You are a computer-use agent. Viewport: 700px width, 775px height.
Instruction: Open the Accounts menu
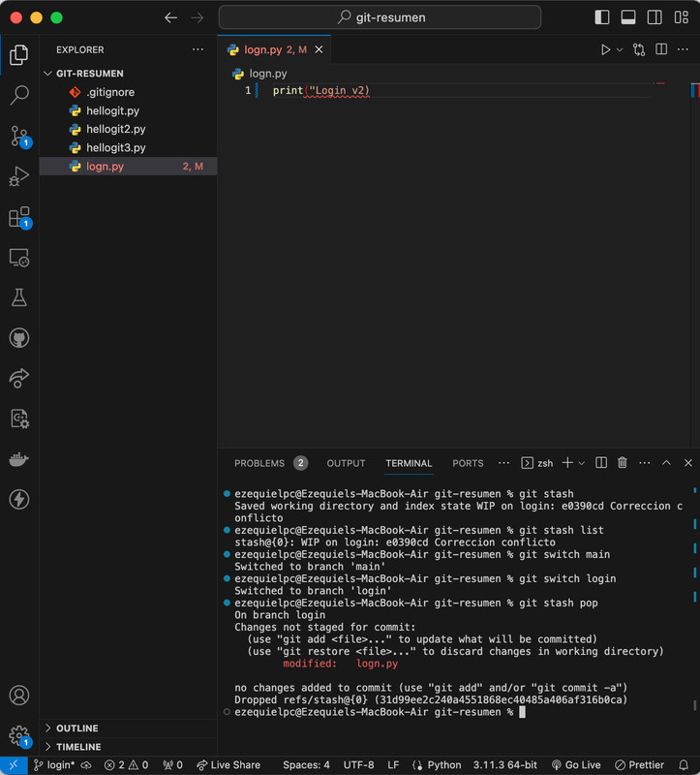[x=18, y=696]
